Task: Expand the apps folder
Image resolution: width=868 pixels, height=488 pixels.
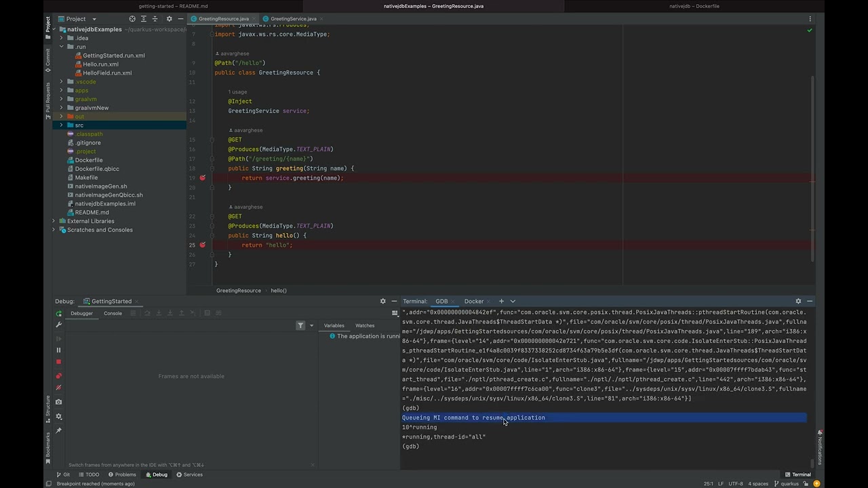Action: [61, 90]
